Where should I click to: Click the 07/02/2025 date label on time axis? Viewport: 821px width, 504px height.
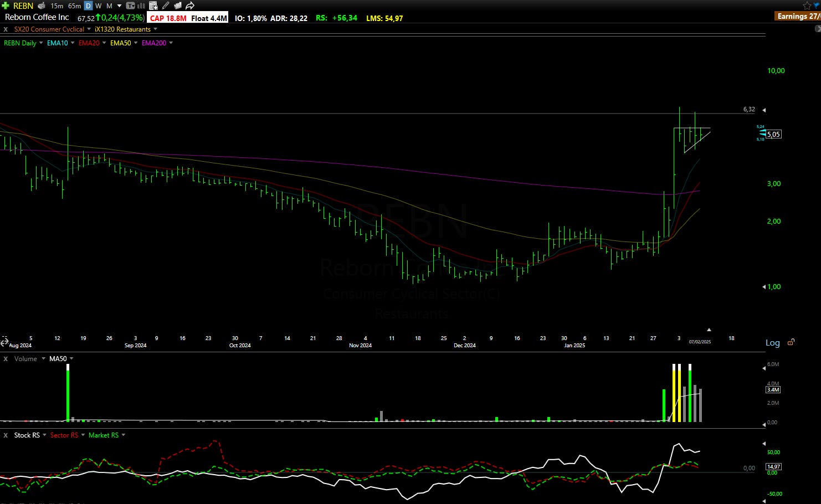pyautogui.click(x=700, y=342)
